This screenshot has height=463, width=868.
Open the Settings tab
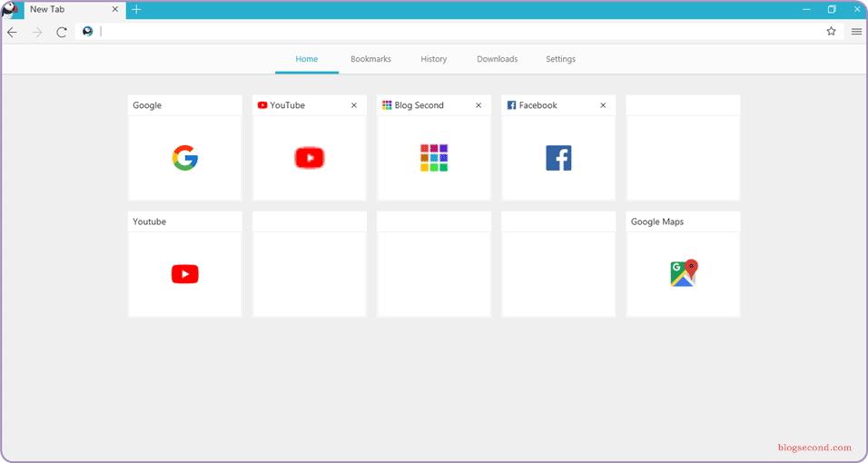(x=561, y=59)
